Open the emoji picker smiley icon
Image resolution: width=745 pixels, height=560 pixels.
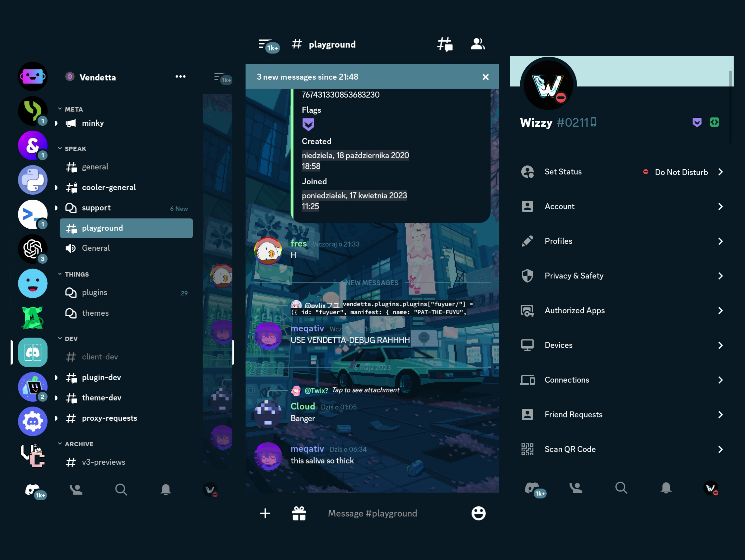click(478, 513)
